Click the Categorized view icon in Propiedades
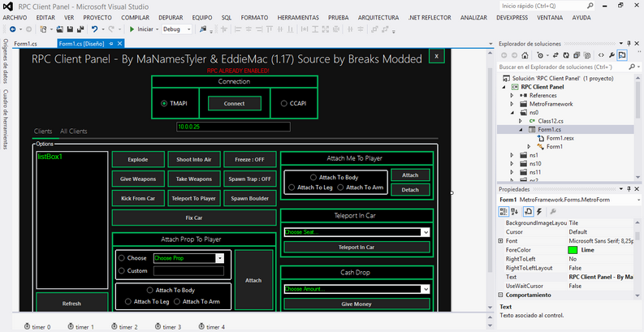The image size is (644, 332). [504, 211]
